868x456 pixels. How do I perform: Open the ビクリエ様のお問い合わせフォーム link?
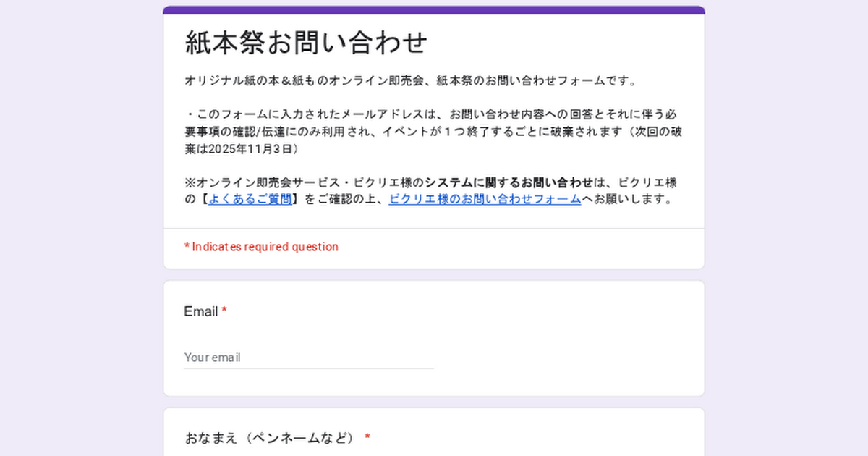pos(485,199)
